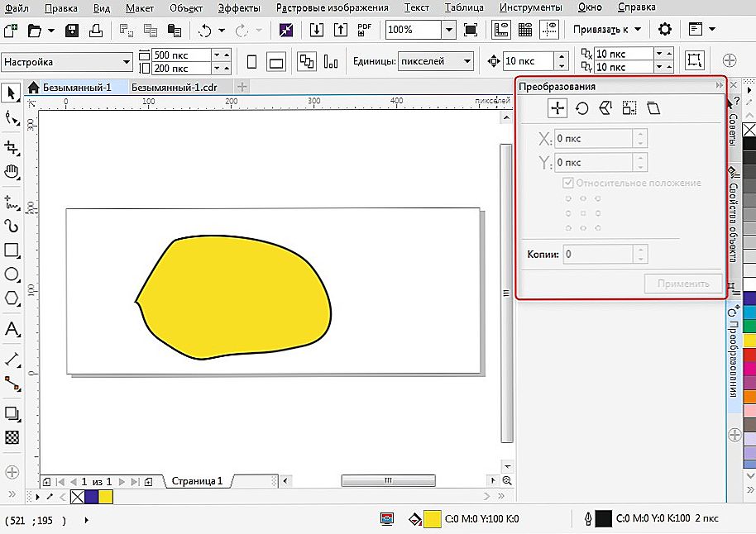Toggle Show rulers icon

[501, 30]
